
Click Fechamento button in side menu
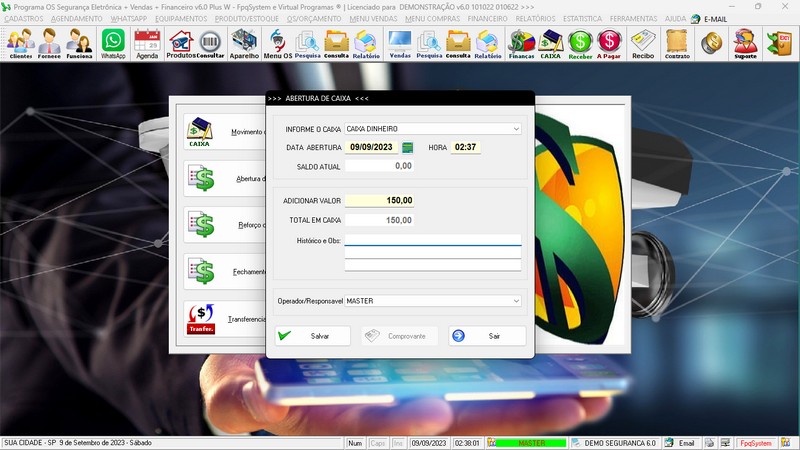pyautogui.click(x=225, y=272)
